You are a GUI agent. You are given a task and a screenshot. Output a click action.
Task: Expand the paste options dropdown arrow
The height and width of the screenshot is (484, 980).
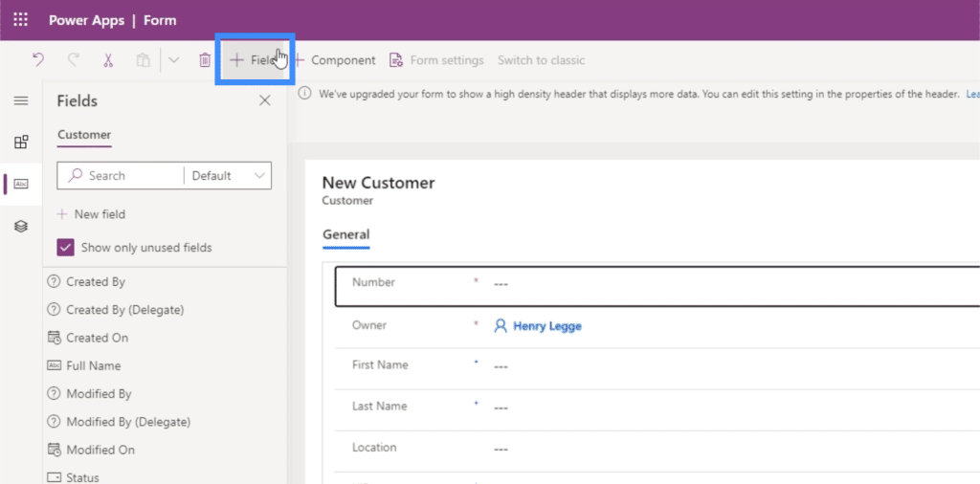pos(174,60)
